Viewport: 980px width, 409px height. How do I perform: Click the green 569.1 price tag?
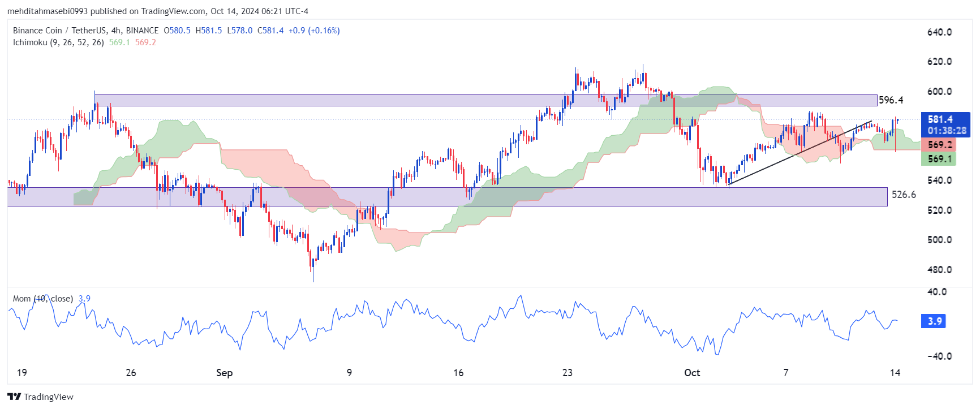click(x=939, y=159)
